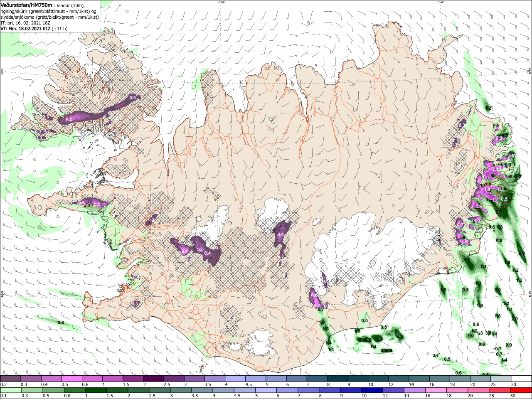Select the 2–2.5 darkest purple swatch in upper legend row
This screenshot has width=532, height=399.
tap(153, 379)
